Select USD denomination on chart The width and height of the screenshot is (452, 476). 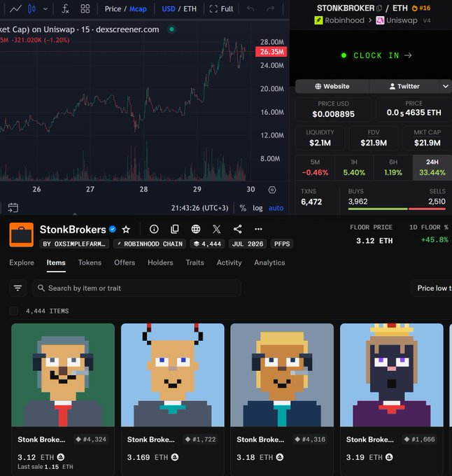(x=169, y=9)
